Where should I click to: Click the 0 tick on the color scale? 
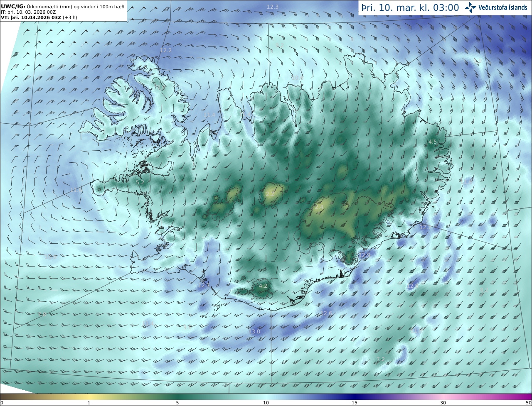tap(2, 403)
